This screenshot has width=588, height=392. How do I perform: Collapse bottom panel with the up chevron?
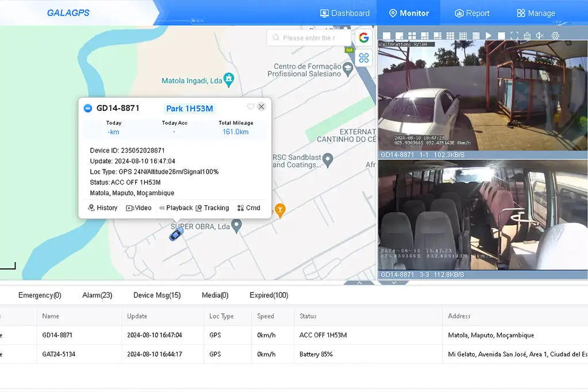tap(359, 283)
